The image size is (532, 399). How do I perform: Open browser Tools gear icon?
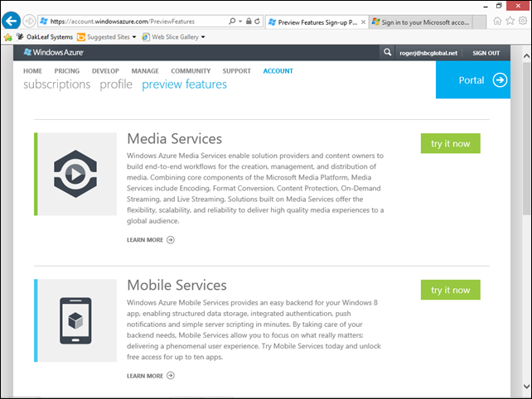click(x=523, y=21)
